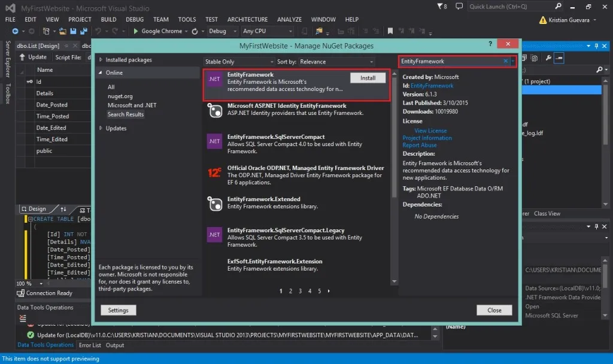
Task: Open the Server Explorer side tab
Action: [8, 59]
